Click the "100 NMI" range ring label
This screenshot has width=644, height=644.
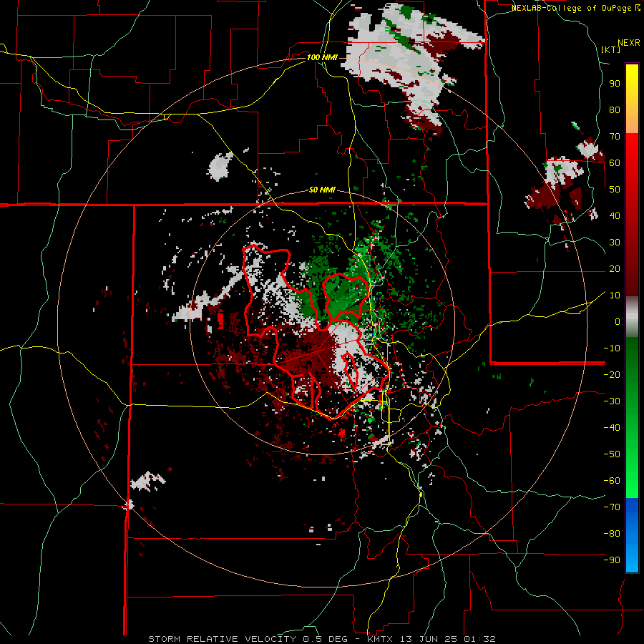pyautogui.click(x=322, y=57)
